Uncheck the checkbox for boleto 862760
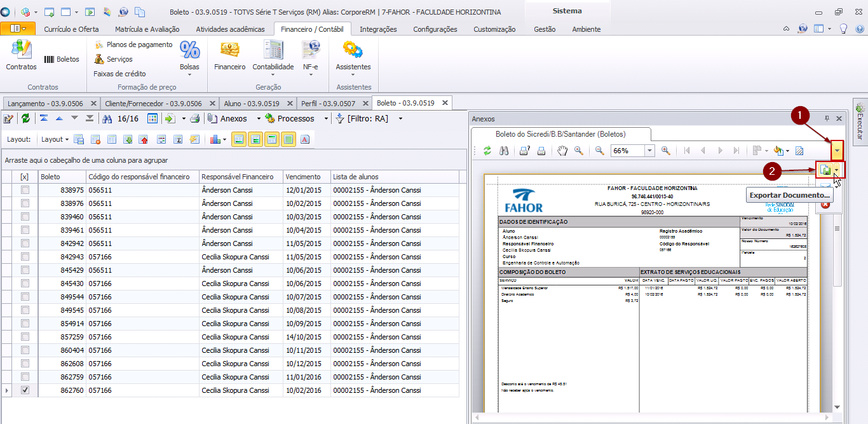 click(x=25, y=390)
